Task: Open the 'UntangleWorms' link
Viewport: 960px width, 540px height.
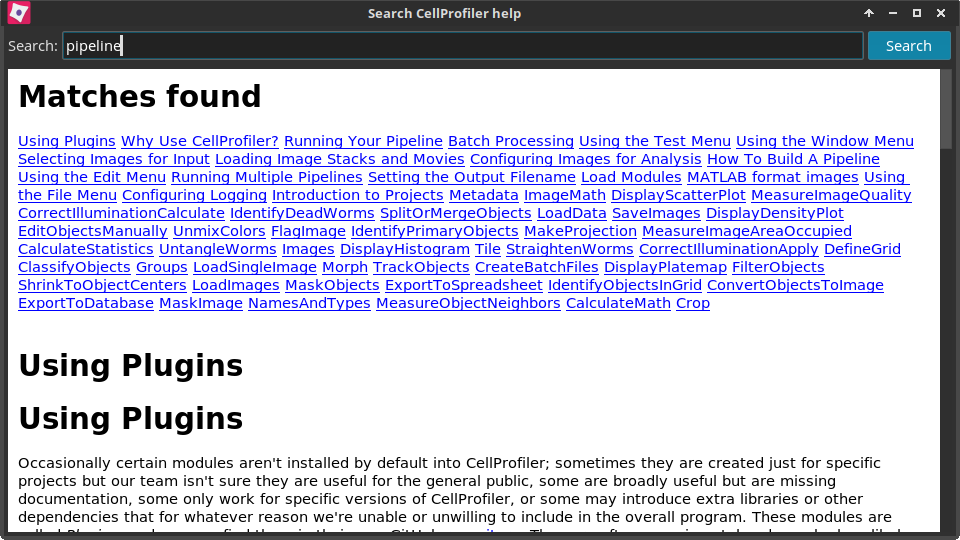Action: 218,250
